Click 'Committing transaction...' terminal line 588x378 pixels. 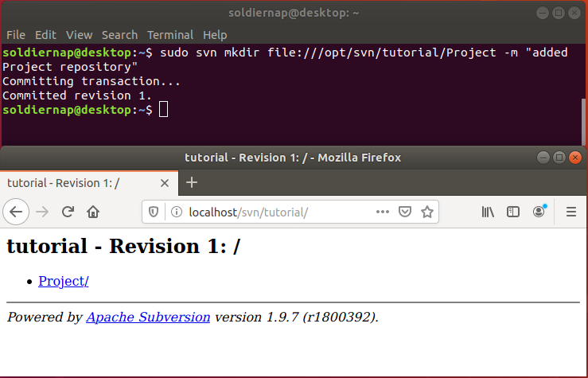point(92,81)
